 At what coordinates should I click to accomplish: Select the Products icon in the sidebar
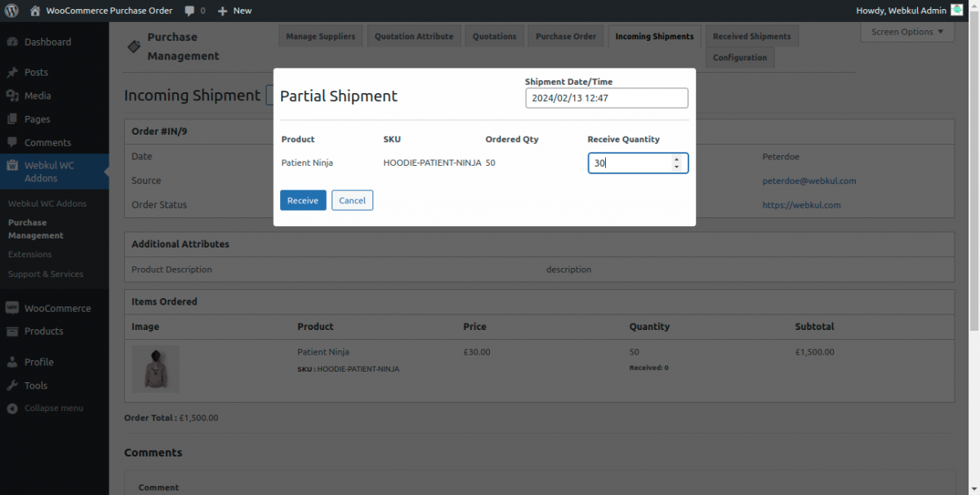coord(11,332)
